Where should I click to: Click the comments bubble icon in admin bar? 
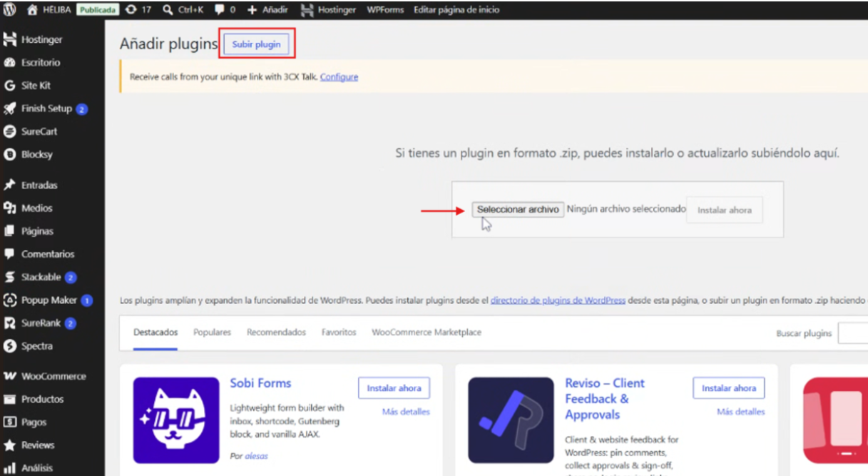(x=220, y=10)
